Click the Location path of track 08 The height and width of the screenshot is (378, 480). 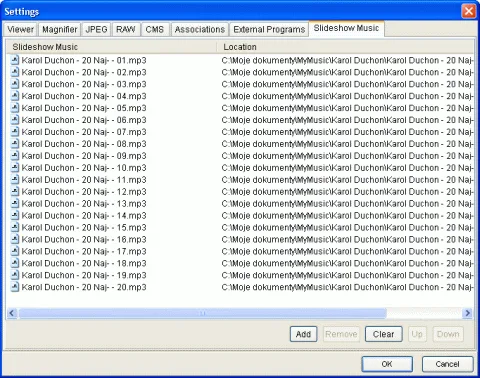[347, 144]
